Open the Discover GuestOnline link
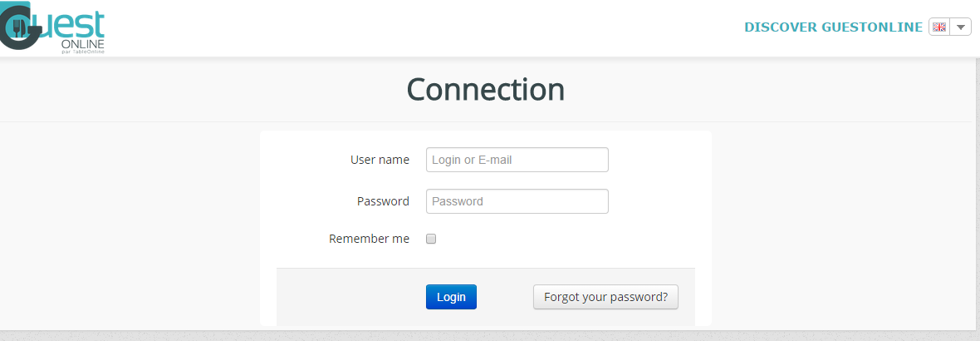 pos(833,27)
